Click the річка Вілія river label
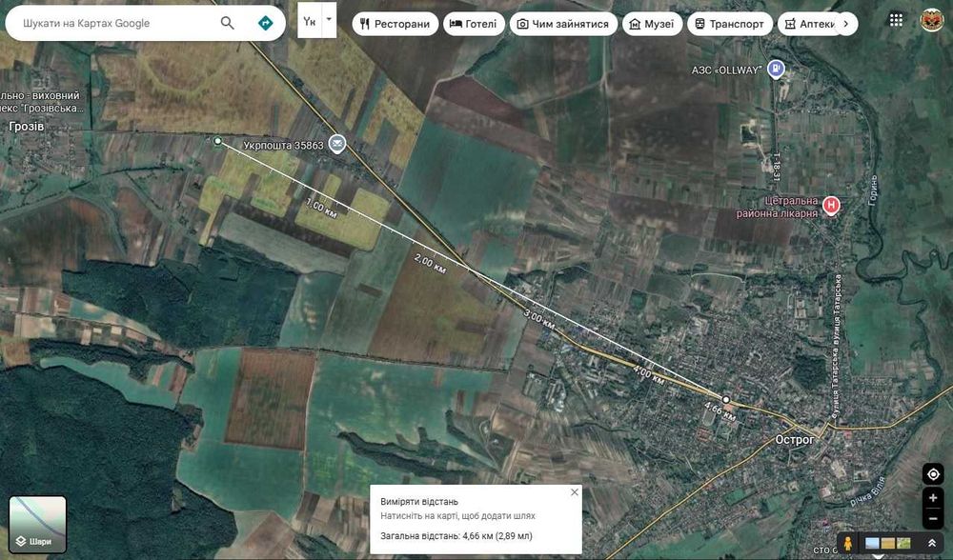The height and width of the screenshot is (560, 953). tap(865, 492)
